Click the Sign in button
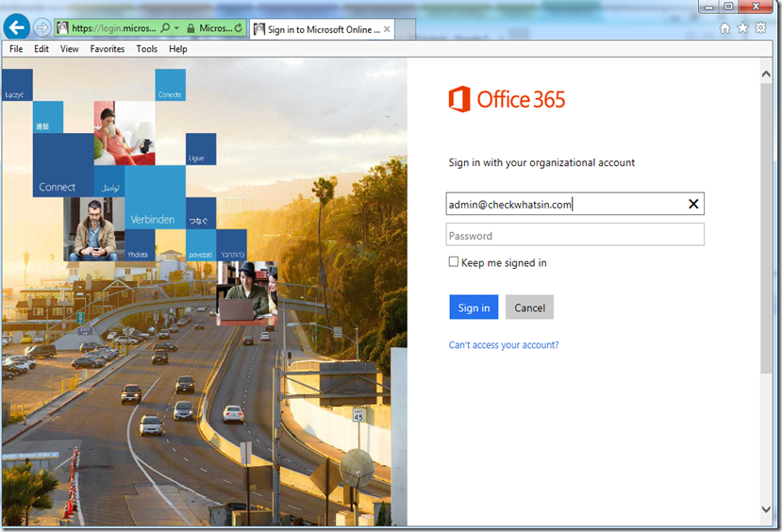This screenshot has height=532, width=782. click(x=474, y=308)
